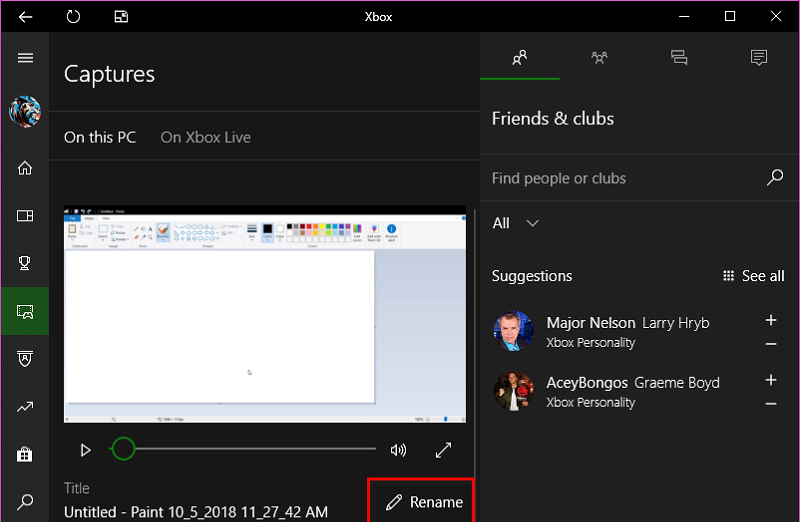Expand the All filter dropdown
This screenshot has width=800, height=522.
tap(516, 223)
